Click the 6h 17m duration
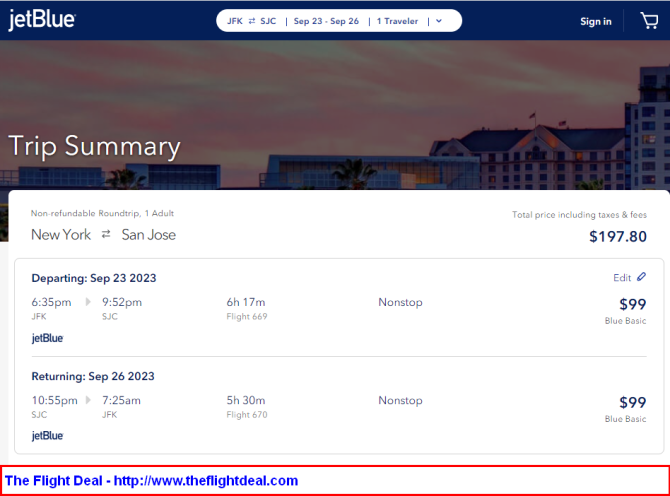 pyautogui.click(x=246, y=302)
